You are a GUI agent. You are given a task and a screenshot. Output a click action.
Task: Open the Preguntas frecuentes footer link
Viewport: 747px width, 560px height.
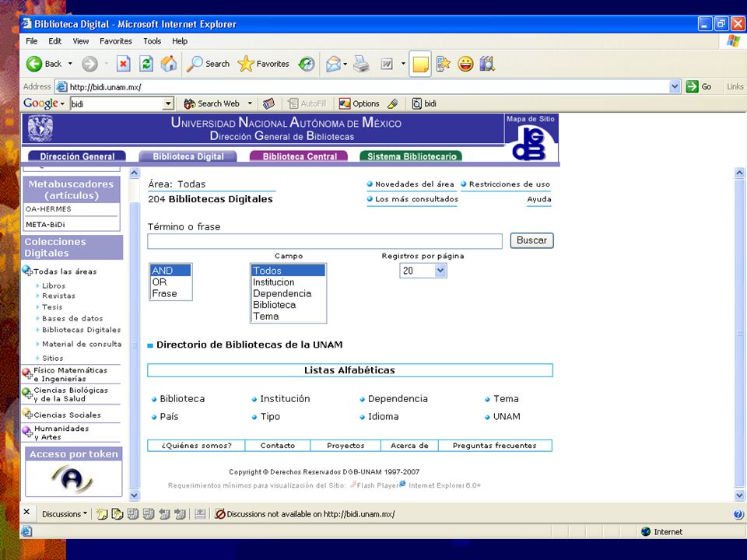[x=495, y=446]
